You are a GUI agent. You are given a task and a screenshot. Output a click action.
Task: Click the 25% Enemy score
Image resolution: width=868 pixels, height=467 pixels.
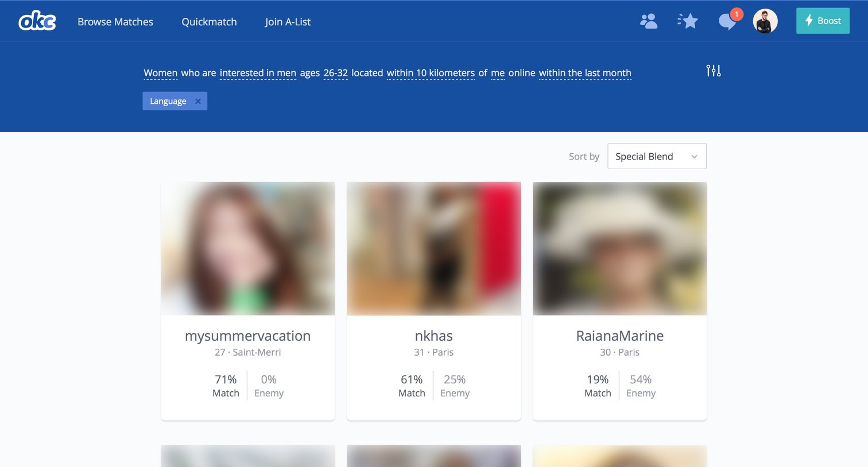pos(455,386)
